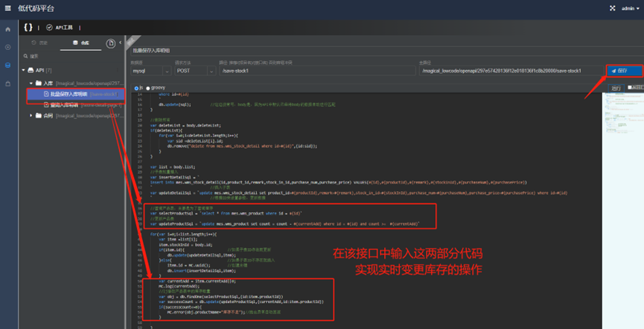Open the POST request method dropdown
Viewport: 644px width, 329px height.
pyautogui.click(x=195, y=71)
